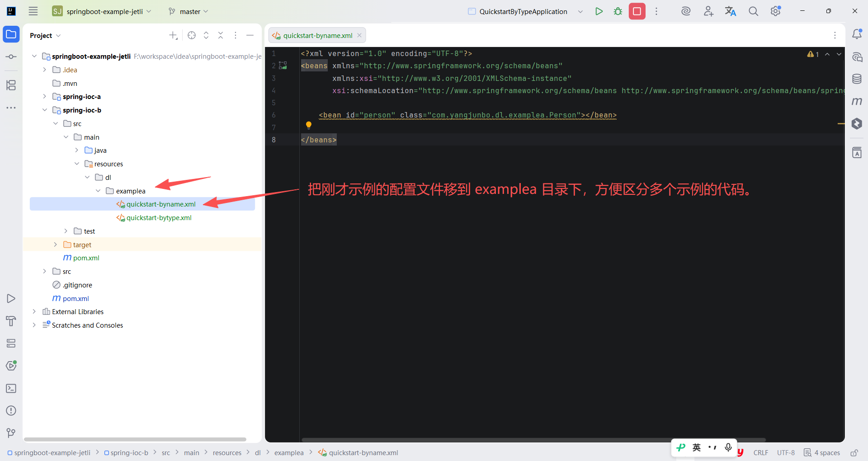Image resolution: width=868 pixels, height=461 pixels.
Task: Open the Run tool window in left sidebar
Action: (11, 298)
